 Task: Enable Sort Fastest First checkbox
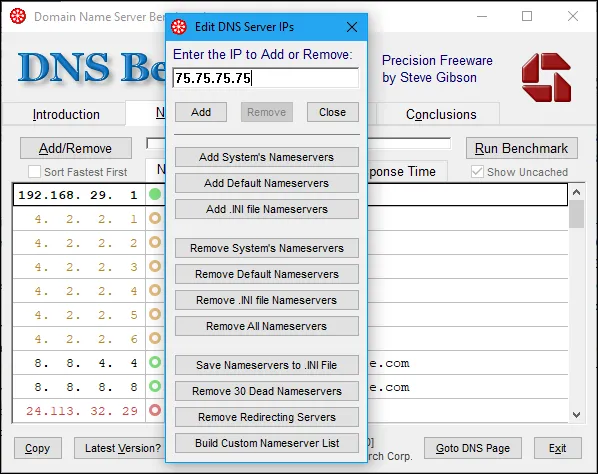[34, 172]
